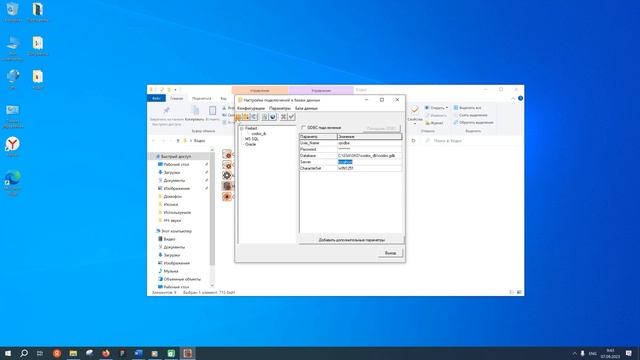Click Explorer's address bar refresh icon

pos(413,141)
